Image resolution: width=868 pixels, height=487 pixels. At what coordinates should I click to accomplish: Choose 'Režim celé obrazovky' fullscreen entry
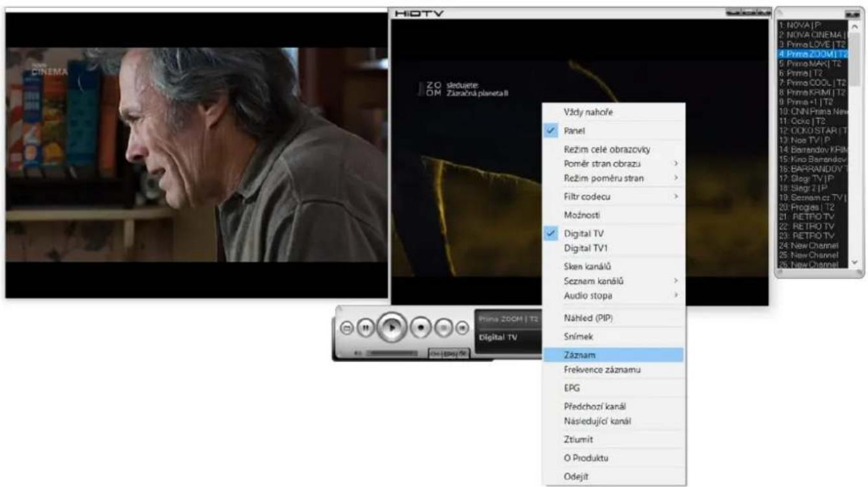coord(613,149)
